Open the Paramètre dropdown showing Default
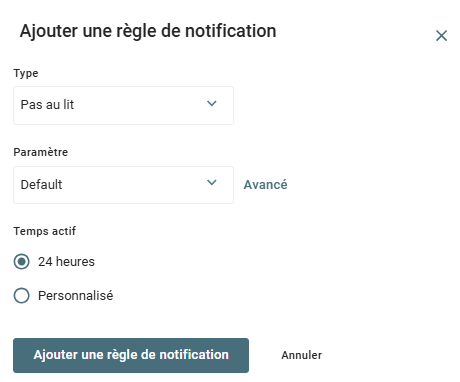Viewport: 460px width, 382px height. (x=123, y=185)
